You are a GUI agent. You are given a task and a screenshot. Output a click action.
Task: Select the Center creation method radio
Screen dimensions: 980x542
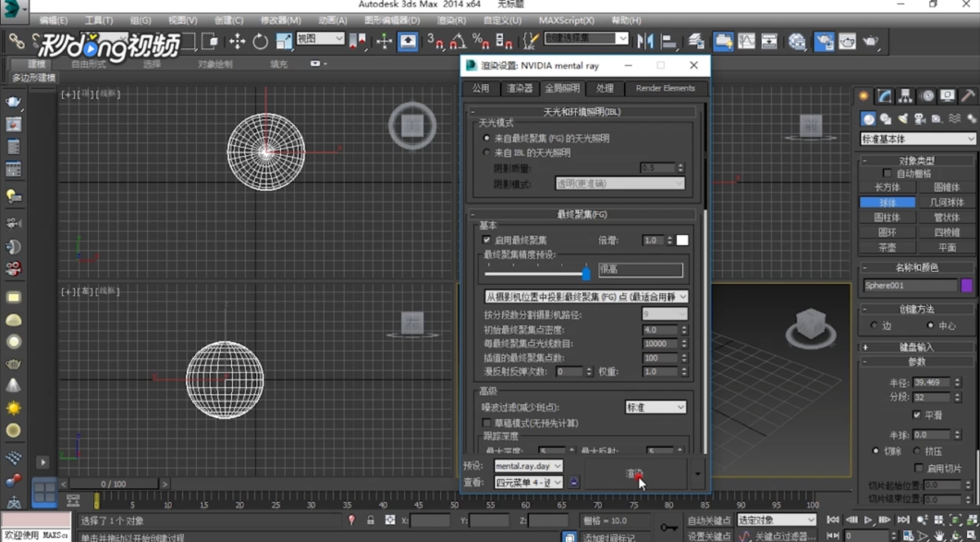(x=930, y=325)
